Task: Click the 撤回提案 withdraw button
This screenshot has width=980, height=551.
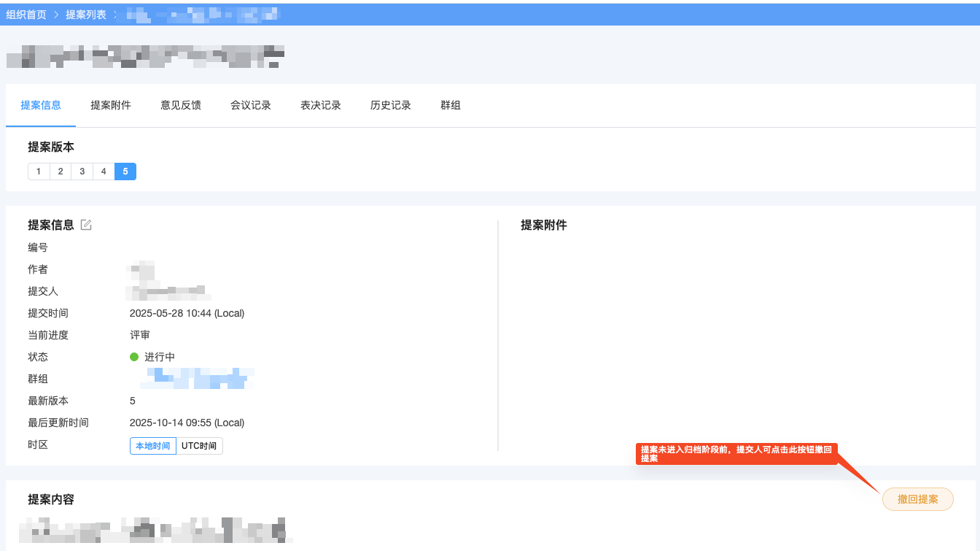Action: coord(917,499)
